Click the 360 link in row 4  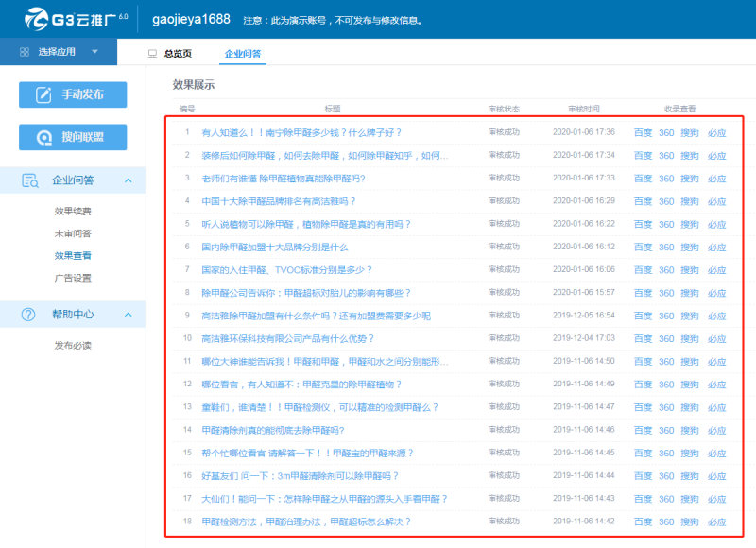pos(666,201)
